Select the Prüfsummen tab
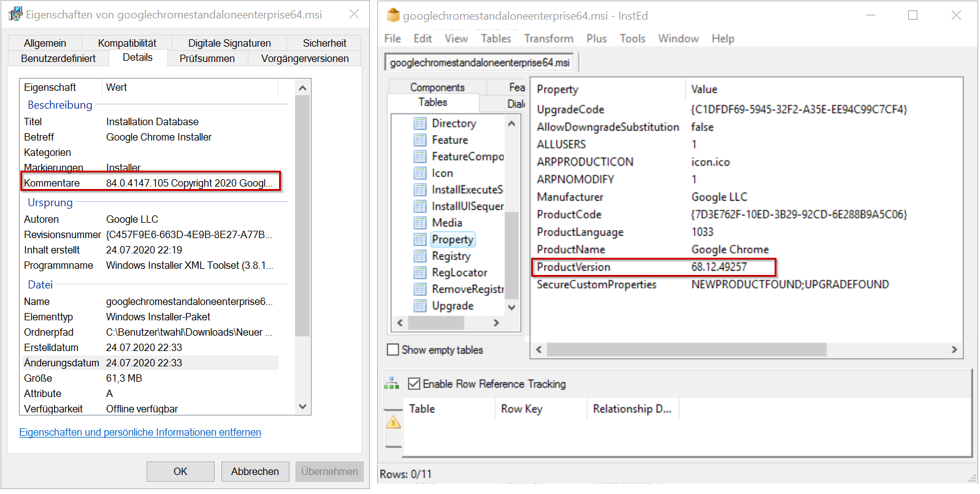Image resolution: width=980 pixels, height=494 pixels. pyautogui.click(x=207, y=58)
